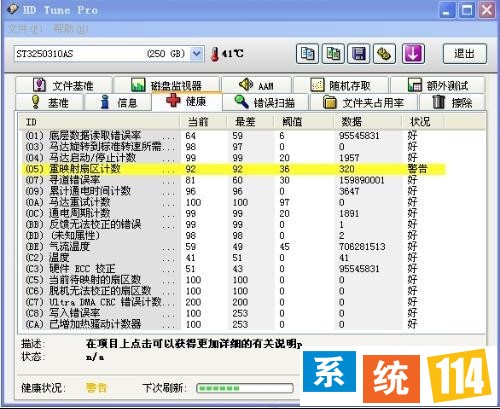This screenshot has height=409, width=500.
Task: Click the yellow 警告 health status text
Action: coord(96,388)
